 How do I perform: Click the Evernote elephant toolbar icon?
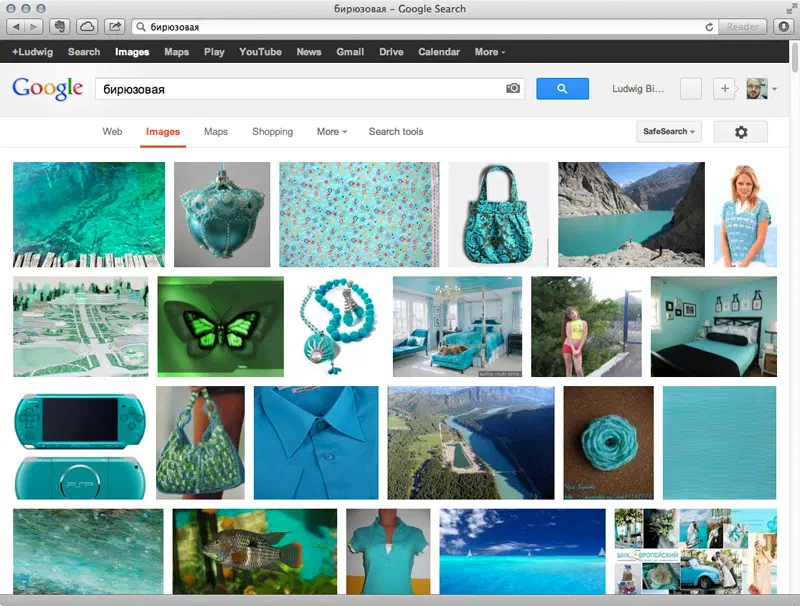pyautogui.click(x=60, y=27)
